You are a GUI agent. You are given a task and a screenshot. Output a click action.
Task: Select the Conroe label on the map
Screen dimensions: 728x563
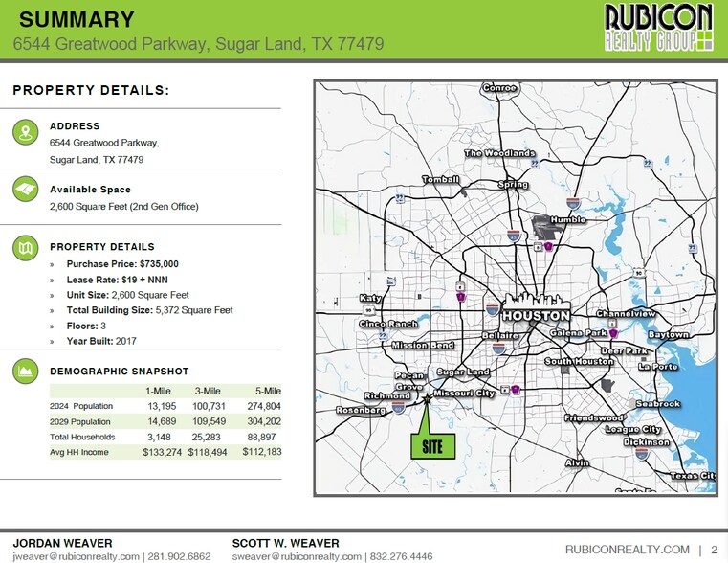tap(499, 88)
